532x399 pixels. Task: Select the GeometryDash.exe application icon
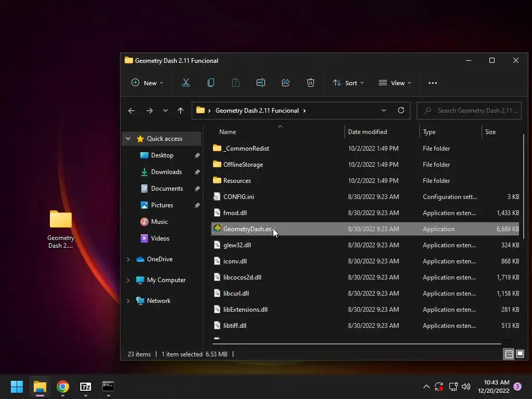click(217, 229)
